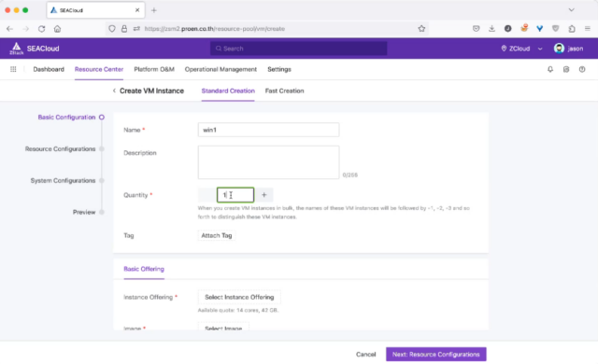
Task: Open the task list icon beside bell
Action: [566, 69]
